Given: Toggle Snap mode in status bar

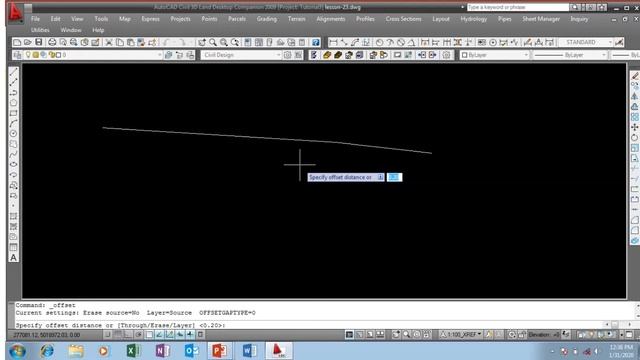Looking at the screenshot, I should point(107,335).
